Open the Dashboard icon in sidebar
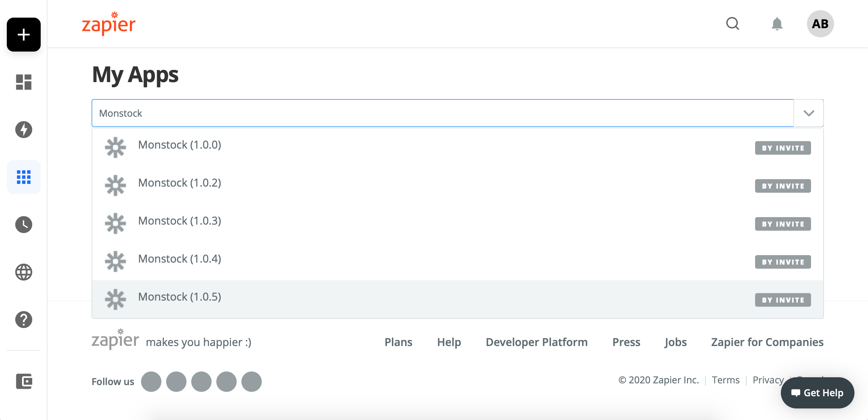The height and width of the screenshot is (420, 868). pyautogui.click(x=24, y=82)
